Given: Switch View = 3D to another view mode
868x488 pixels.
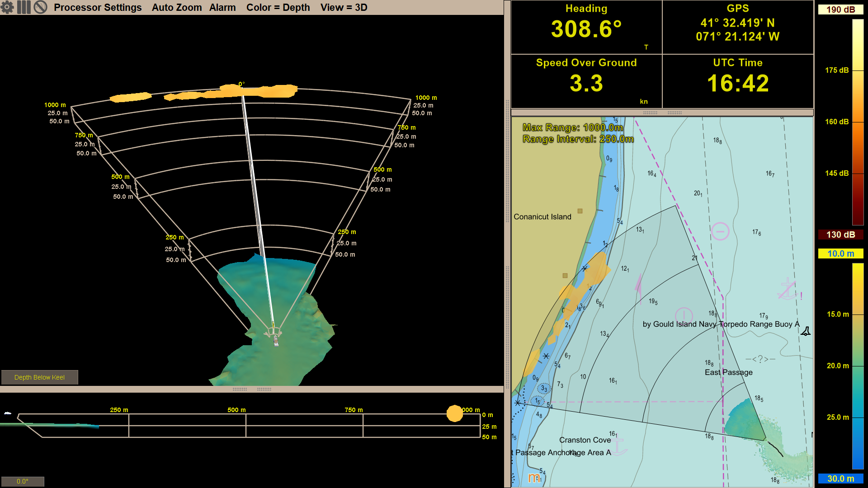Looking at the screenshot, I should coord(344,7).
